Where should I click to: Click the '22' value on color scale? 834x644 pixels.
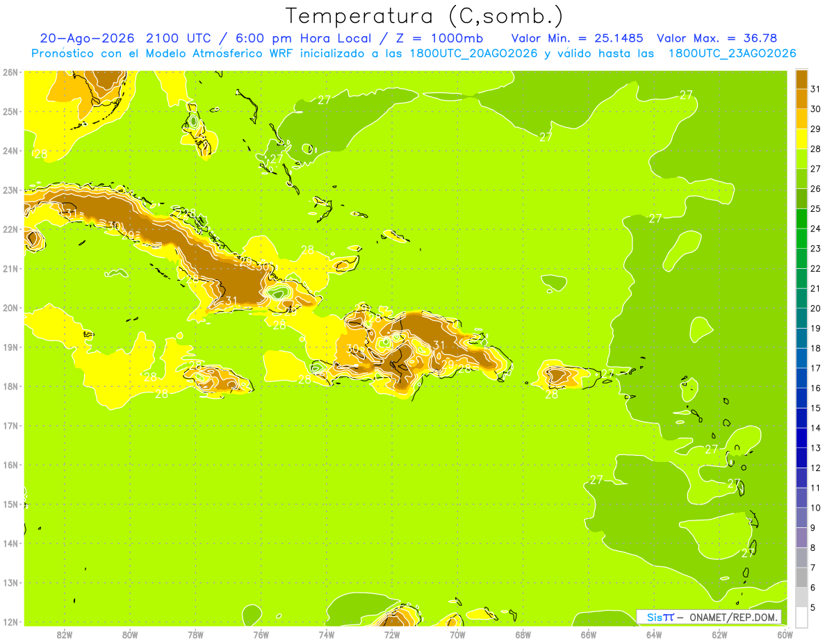pos(815,269)
